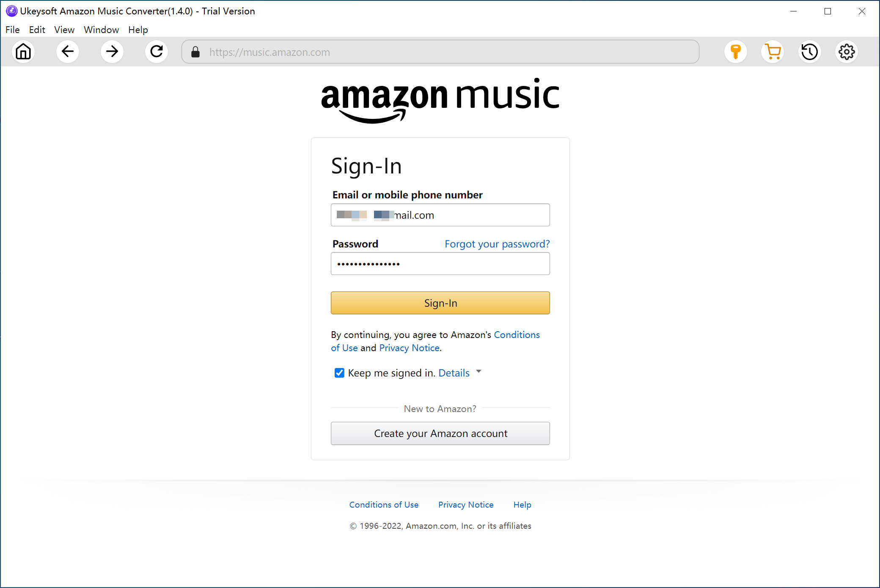Click the forward navigation arrow icon

111,52
